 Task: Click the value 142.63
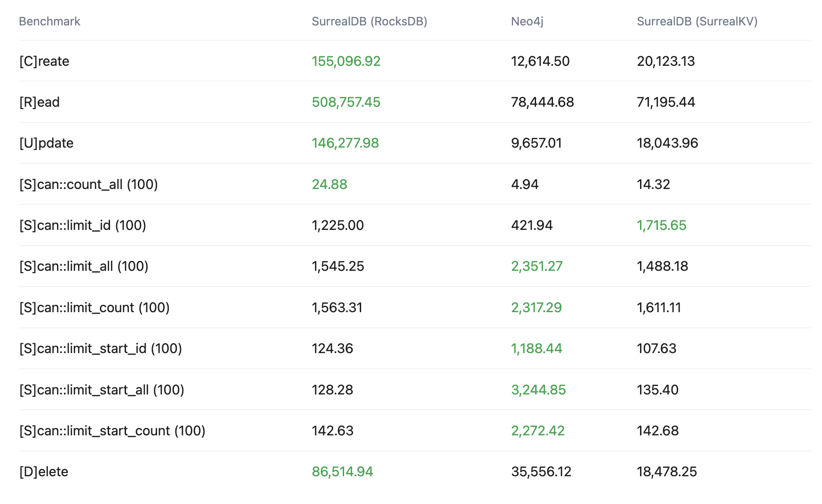click(332, 431)
